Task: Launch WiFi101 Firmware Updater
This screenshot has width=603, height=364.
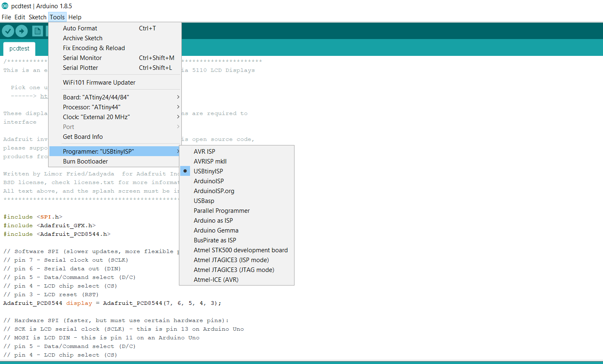Action: [x=115, y=83]
